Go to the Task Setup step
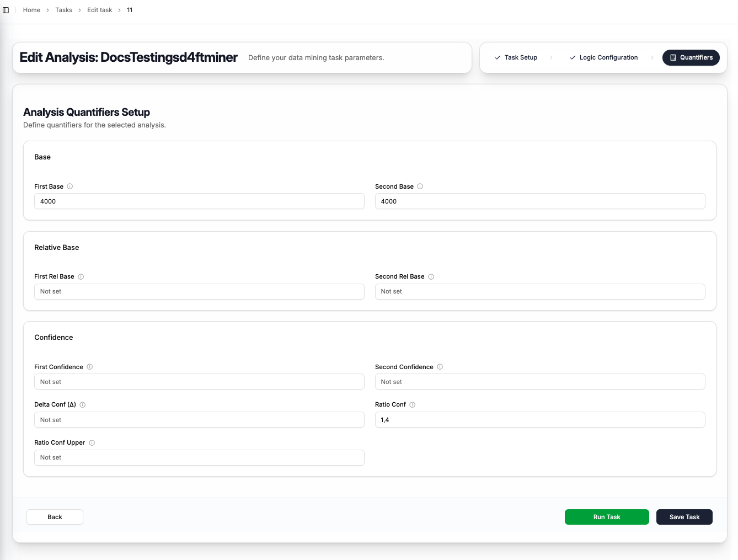 click(516, 57)
